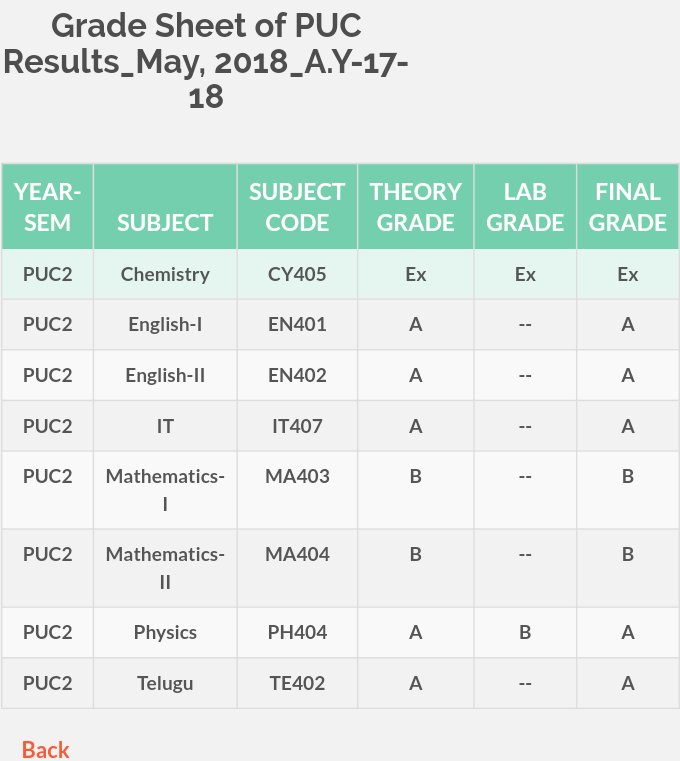
Task: Click Physics lab grade B
Action: 525,633
